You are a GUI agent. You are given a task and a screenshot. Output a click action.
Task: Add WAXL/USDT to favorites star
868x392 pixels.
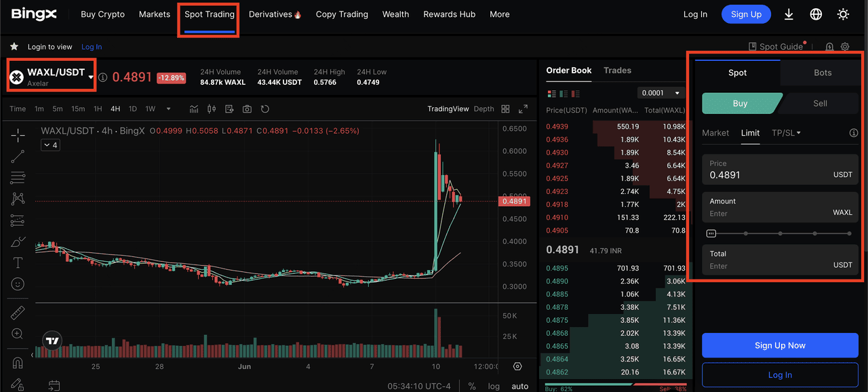click(14, 47)
